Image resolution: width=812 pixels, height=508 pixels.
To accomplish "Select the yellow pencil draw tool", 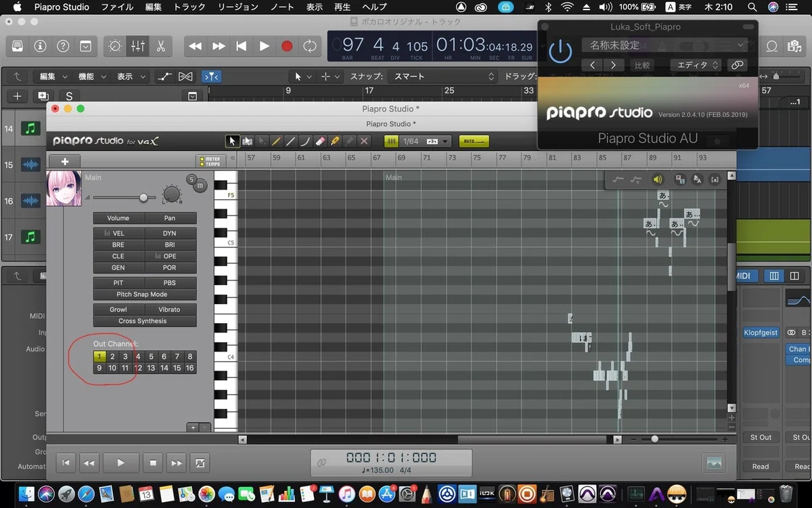I will point(276,141).
